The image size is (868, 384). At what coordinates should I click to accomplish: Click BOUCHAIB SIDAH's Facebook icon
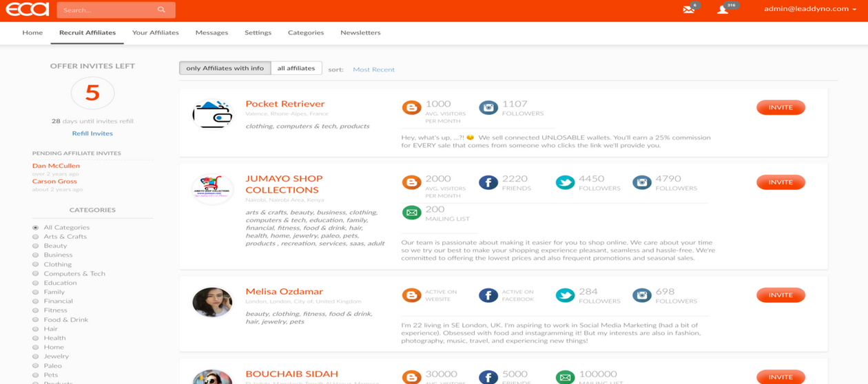(x=488, y=377)
